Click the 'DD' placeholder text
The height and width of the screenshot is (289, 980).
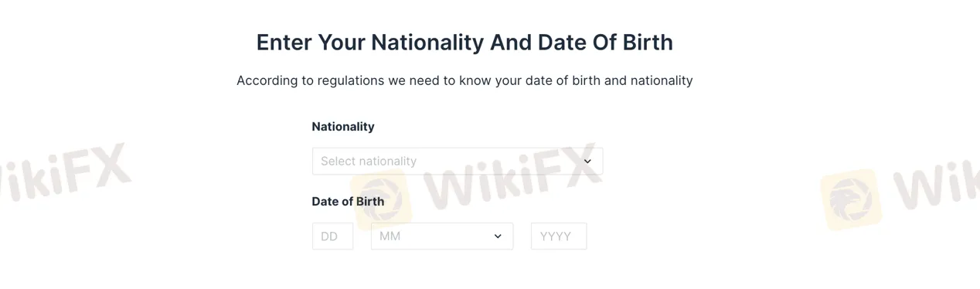click(329, 236)
